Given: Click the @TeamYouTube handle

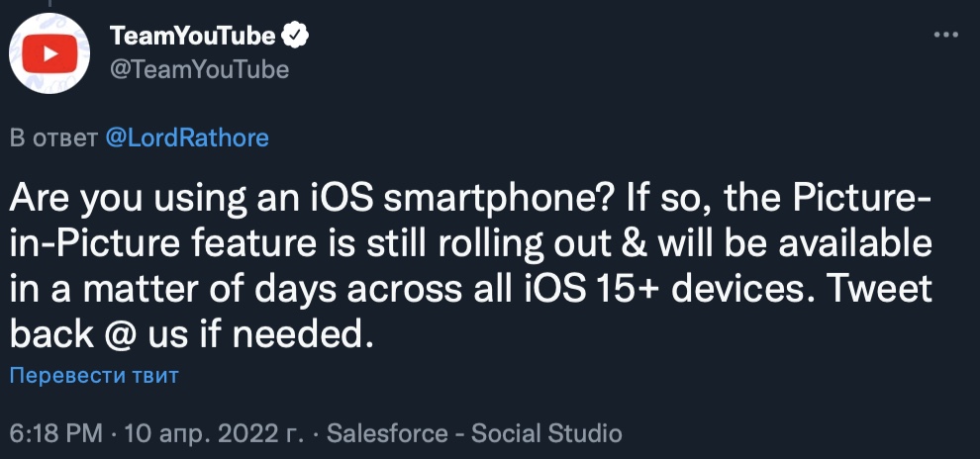Looking at the screenshot, I should 199,69.
